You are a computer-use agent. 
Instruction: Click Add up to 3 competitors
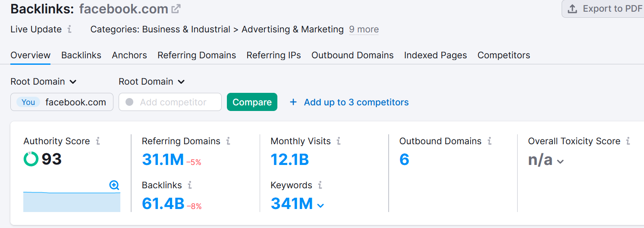tap(349, 102)
